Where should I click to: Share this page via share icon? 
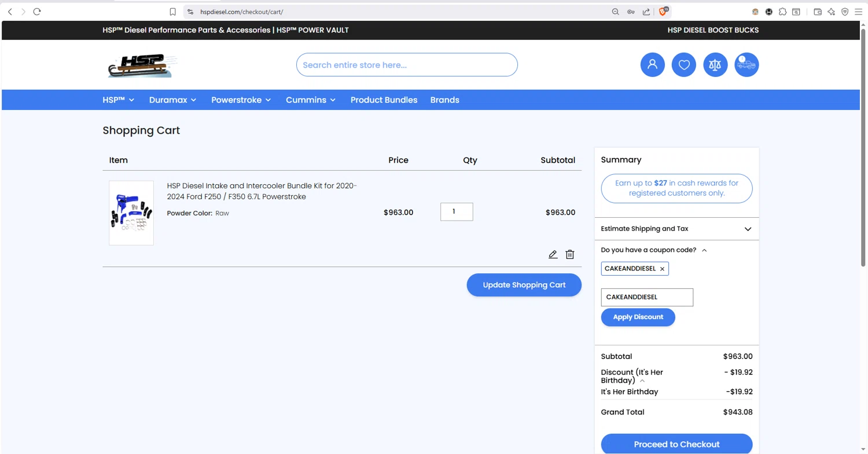coord(646,12)
